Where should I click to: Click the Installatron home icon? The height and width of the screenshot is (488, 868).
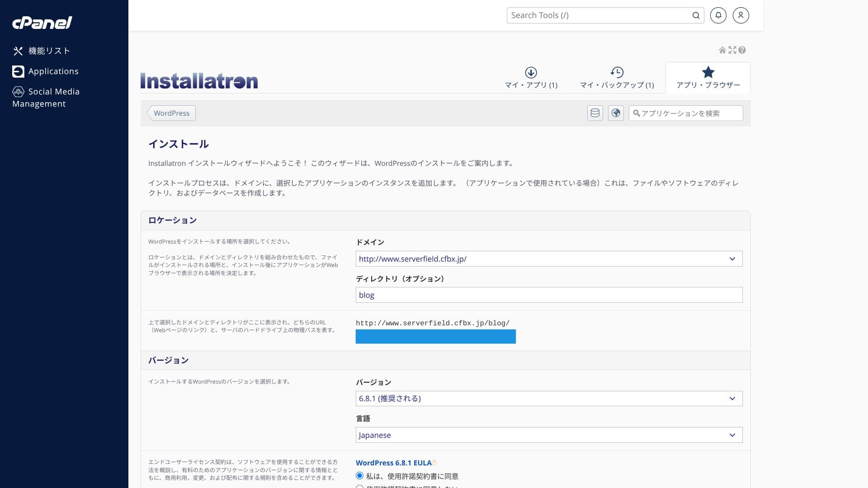click(x=722, y=50)
